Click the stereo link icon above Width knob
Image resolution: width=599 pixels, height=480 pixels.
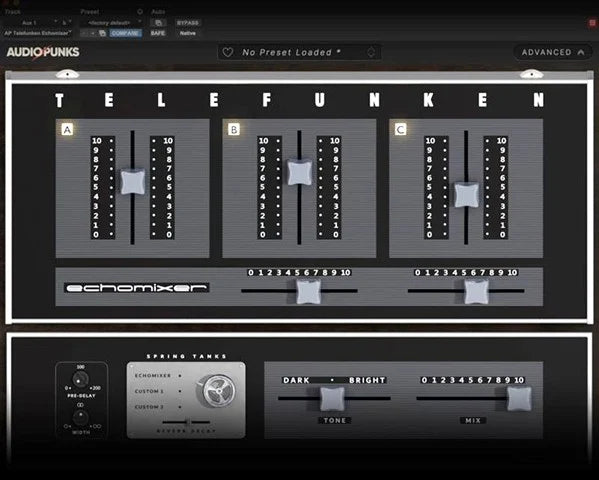pyautogui.click(x=81, y=405)
